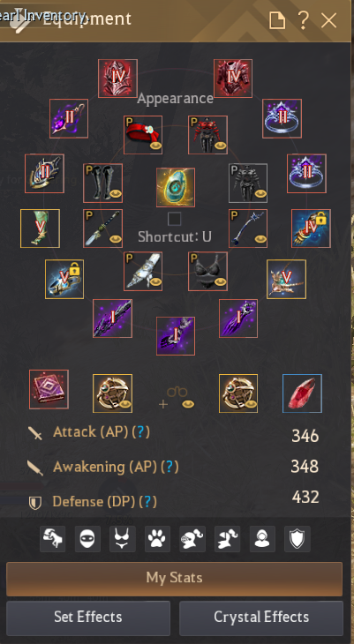The height and width of the screenshot is (644, 354).
Task: Toggle the masked face helmet visibility icon
Action: click(x=87, y=538)
